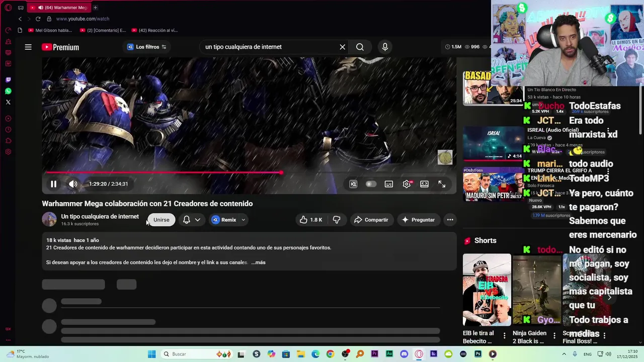The width and height of the screenshot is (644, 362).
Task: Show next Shorts with arrow
Action: [609, 298]
